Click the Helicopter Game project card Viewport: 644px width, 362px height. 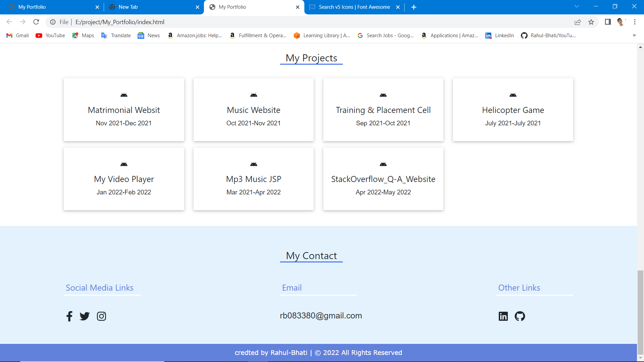513,110
